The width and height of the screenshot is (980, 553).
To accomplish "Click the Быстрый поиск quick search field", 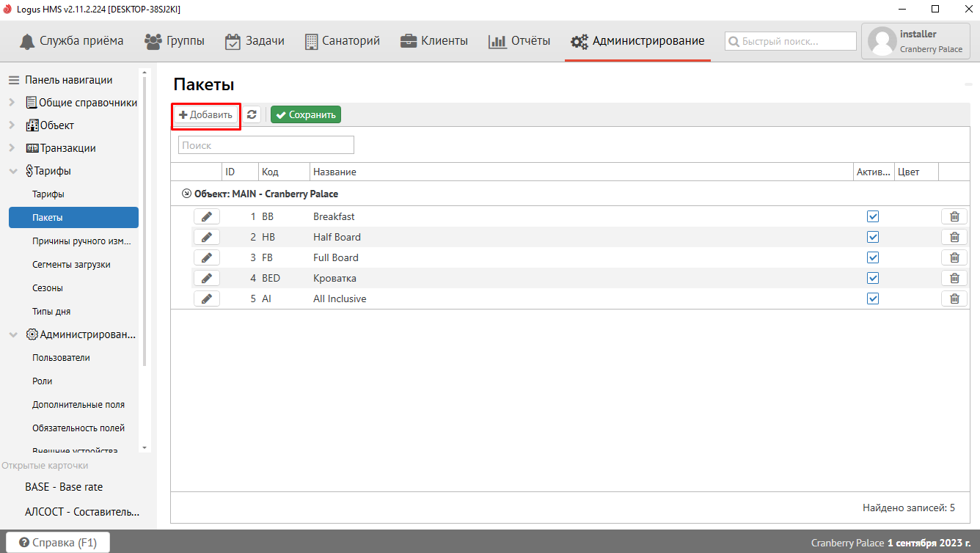I will point(791,42).
